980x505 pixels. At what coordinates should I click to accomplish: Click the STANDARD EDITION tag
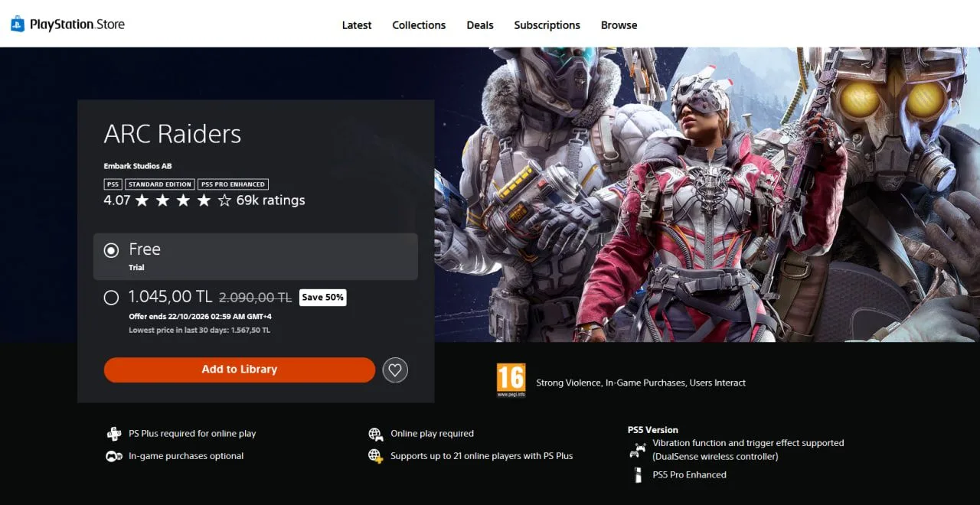point(159,184)
